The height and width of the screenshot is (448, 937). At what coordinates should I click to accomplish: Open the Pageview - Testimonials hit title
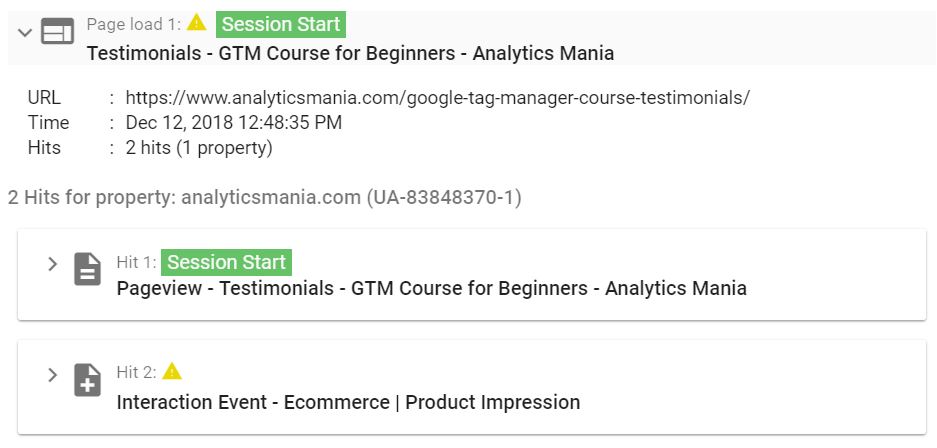point(431,288)
